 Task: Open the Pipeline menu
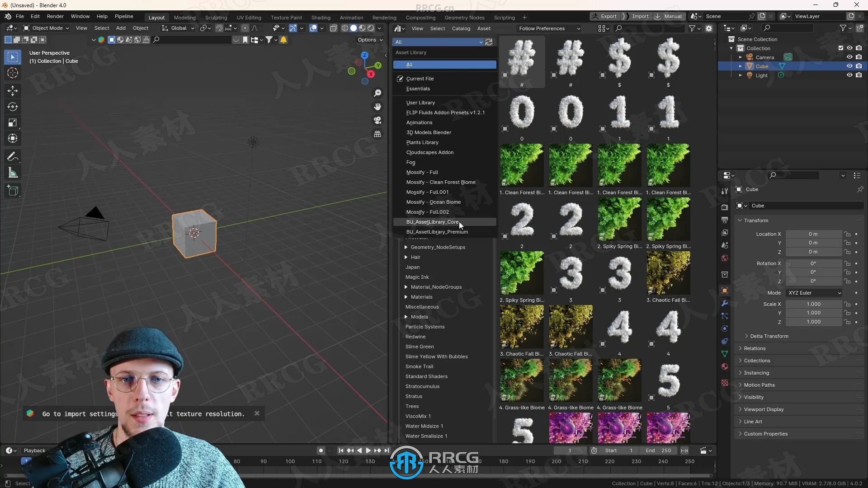(124, 16)
